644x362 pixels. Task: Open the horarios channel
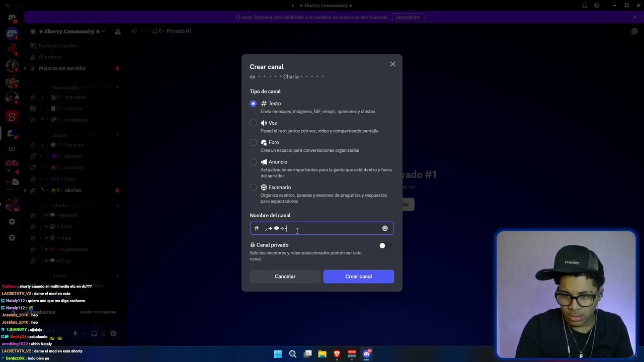tap(74, 145)
